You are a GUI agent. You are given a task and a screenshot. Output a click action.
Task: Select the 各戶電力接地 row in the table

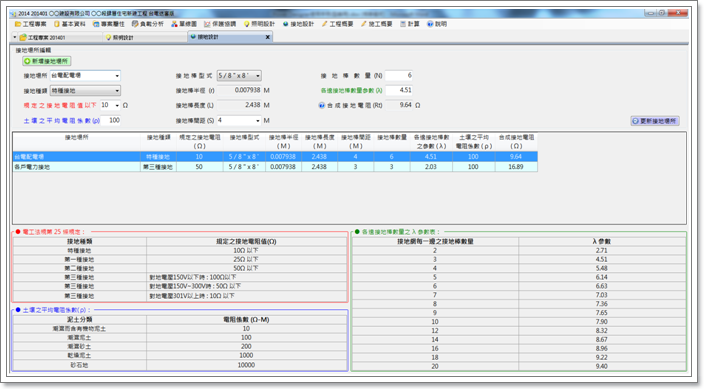coord(275,167)
